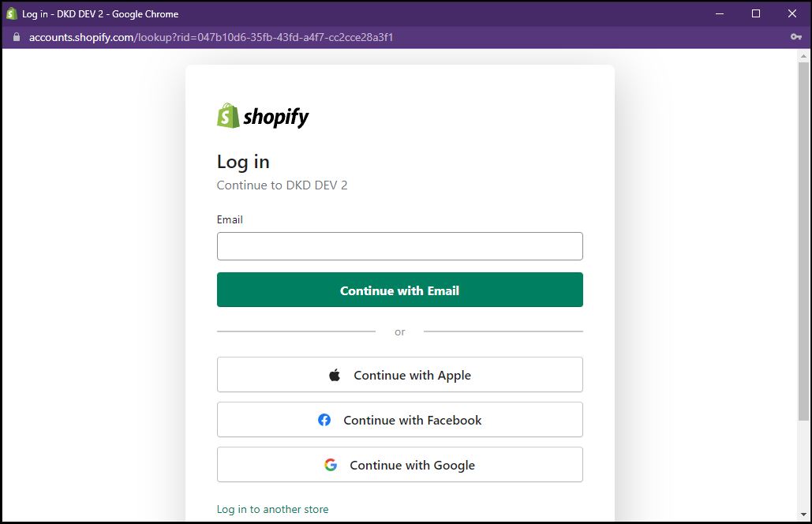The height and width of the screenshot is (524, 812).
Task: Close the Chrome login window
Action: tap(791, 14)
